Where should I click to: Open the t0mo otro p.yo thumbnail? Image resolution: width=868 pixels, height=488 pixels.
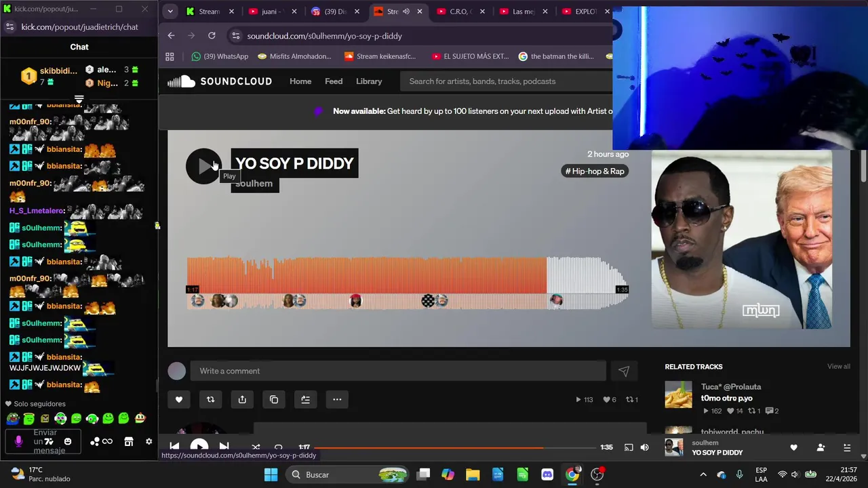point(678,394)
